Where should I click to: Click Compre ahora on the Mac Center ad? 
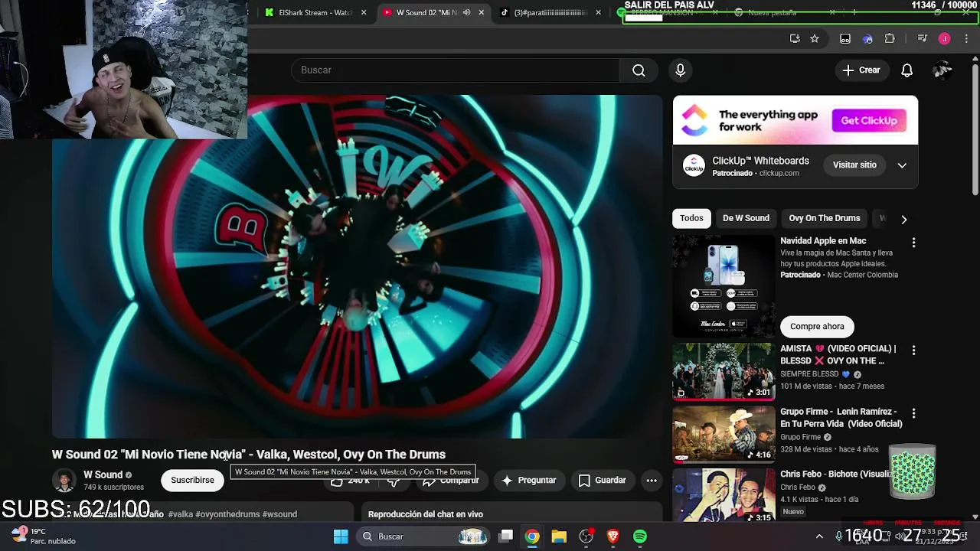(817, 327)
